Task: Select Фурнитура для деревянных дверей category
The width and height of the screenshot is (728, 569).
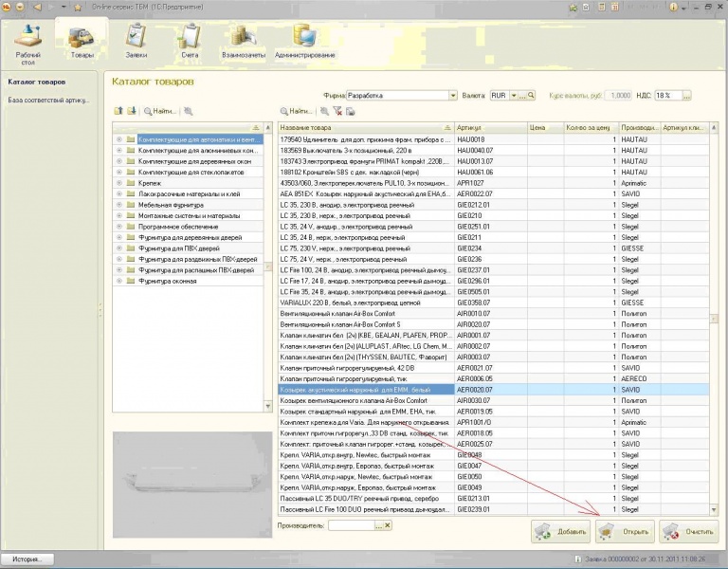Action: point(190,237)
